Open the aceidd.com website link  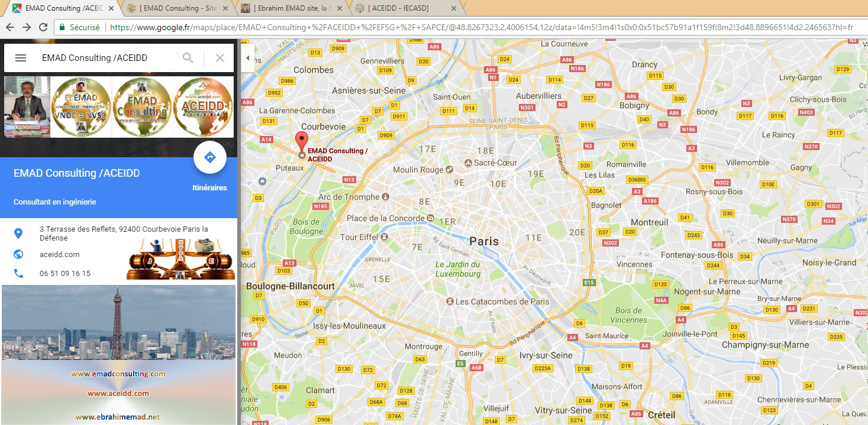click(59, 255)
